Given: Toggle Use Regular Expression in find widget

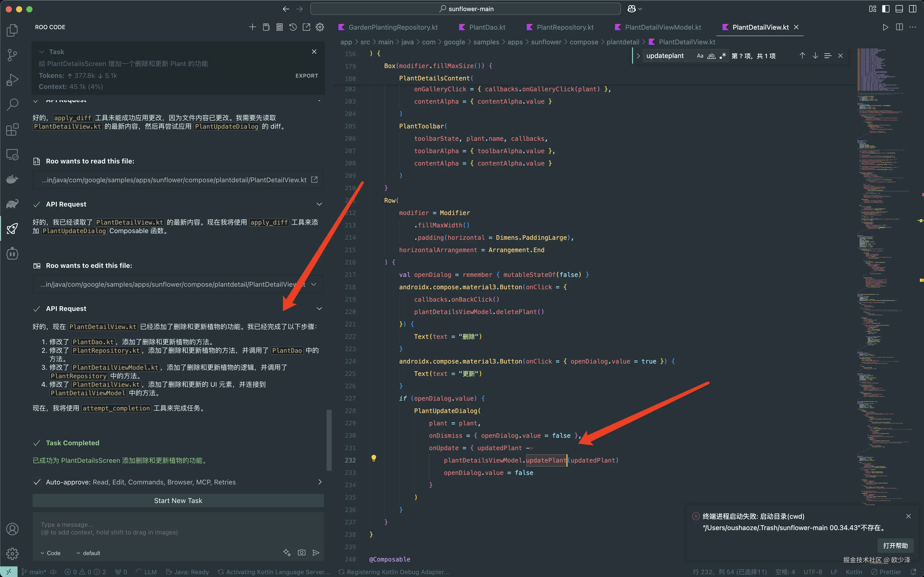Looking at the screenshot, I should coord(722,56).
